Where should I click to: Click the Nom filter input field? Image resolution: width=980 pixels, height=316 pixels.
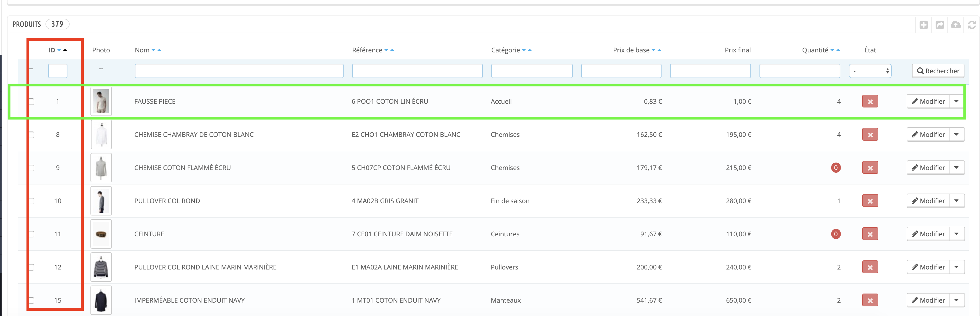tap(239, 71)
